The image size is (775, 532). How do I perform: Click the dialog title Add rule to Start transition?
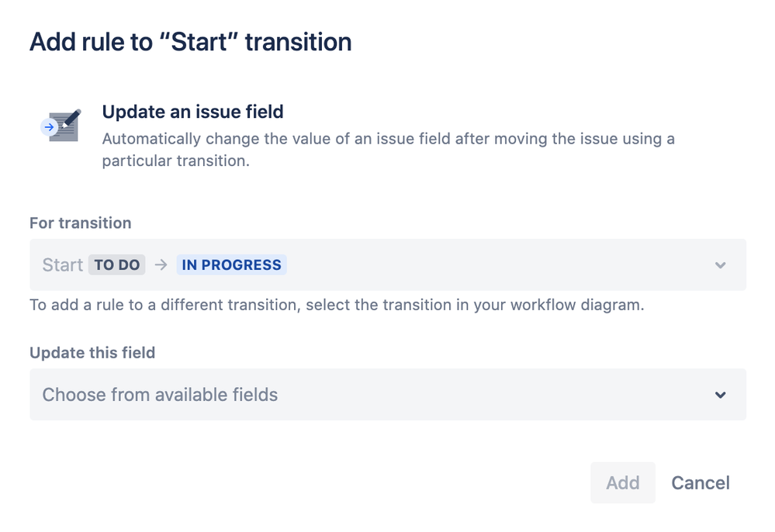coord(190,42)
